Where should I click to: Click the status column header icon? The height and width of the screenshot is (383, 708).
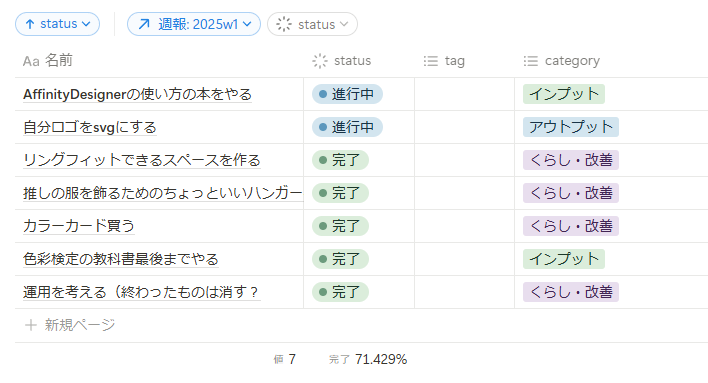click(x=320, y=61)
